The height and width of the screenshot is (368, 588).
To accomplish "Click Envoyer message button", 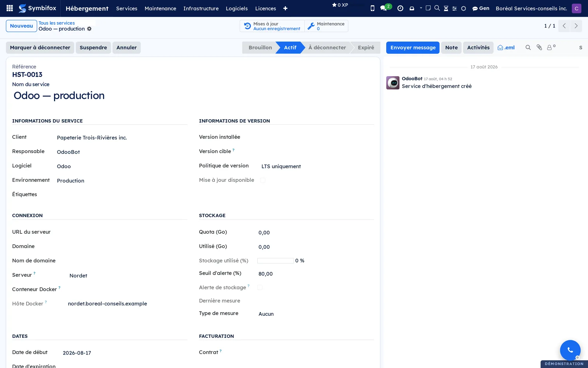I will click(x=413, y=47).
